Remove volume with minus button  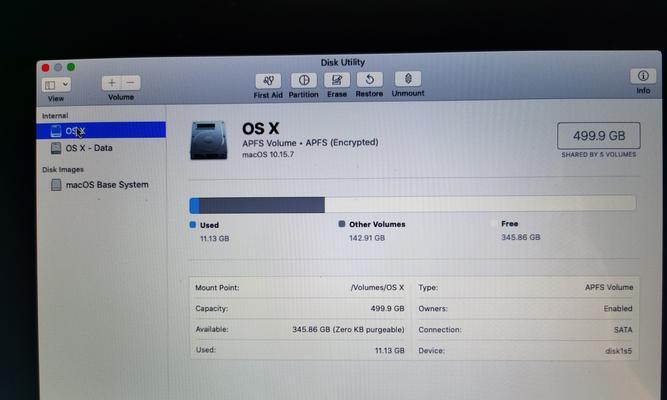(131, 83)
